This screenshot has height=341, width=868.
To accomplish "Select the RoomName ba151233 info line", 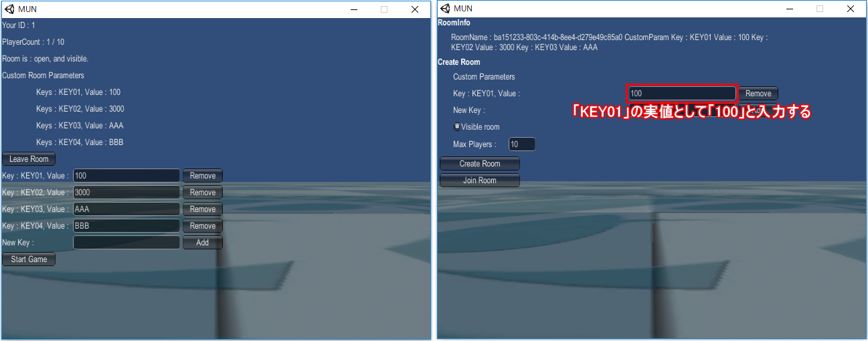I will pyautogui.click(x=609, y=42).
